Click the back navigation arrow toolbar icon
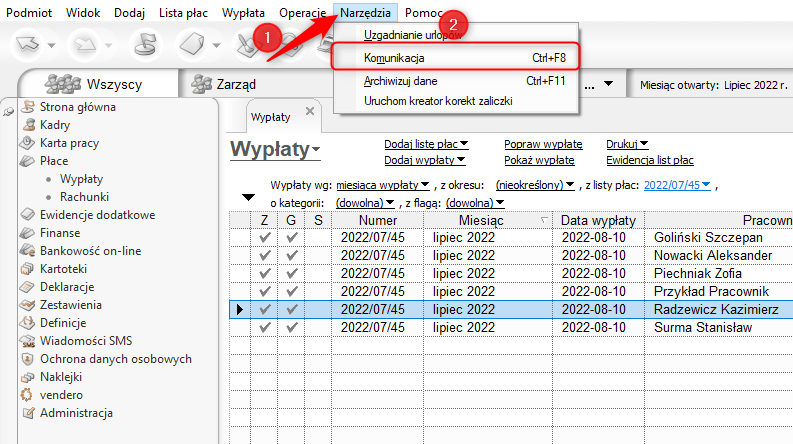This screenshot has width=793, height=444. [28, 45]
